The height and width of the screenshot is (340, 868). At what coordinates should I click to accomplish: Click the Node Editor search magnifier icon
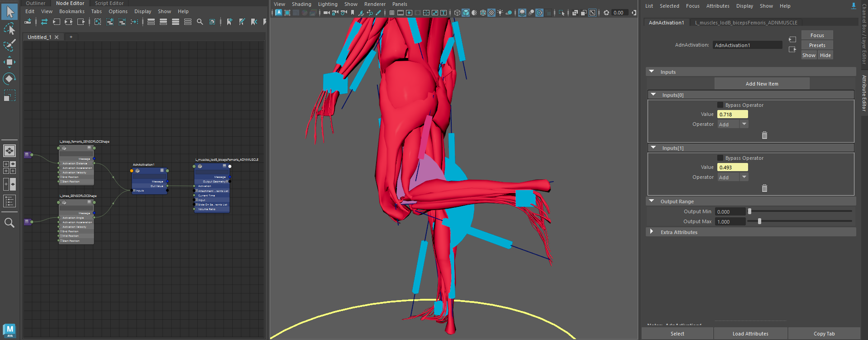200,22
